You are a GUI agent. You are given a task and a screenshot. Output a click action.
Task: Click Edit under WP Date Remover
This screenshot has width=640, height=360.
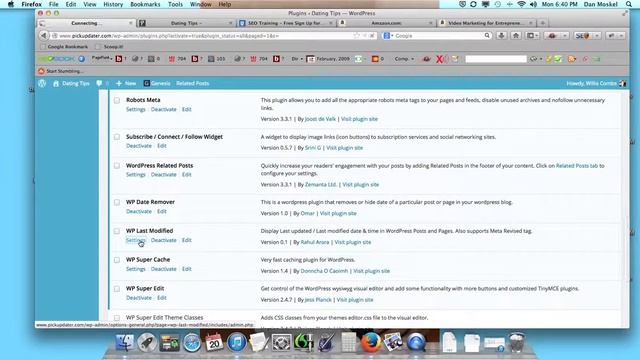click(162, 211)
